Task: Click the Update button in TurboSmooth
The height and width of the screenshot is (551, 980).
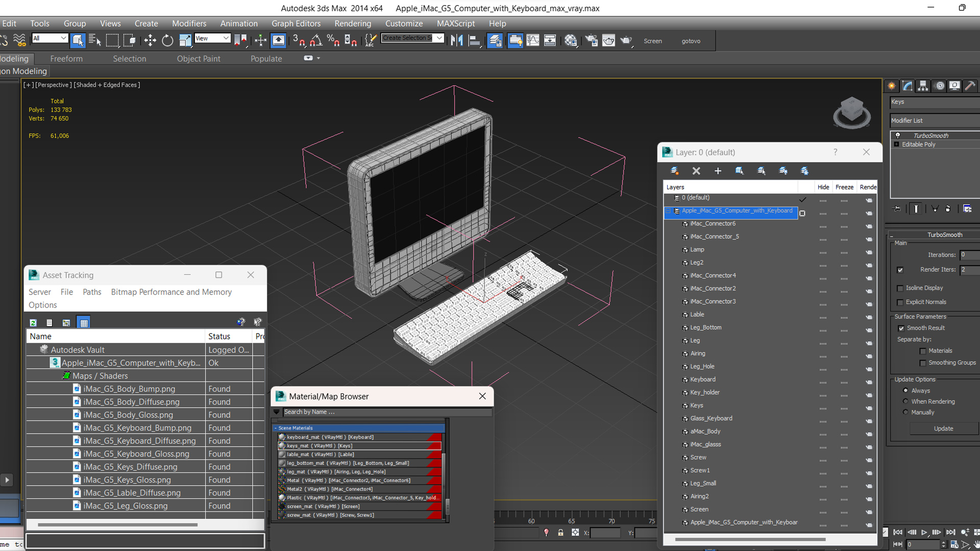Action: point(943,429)
